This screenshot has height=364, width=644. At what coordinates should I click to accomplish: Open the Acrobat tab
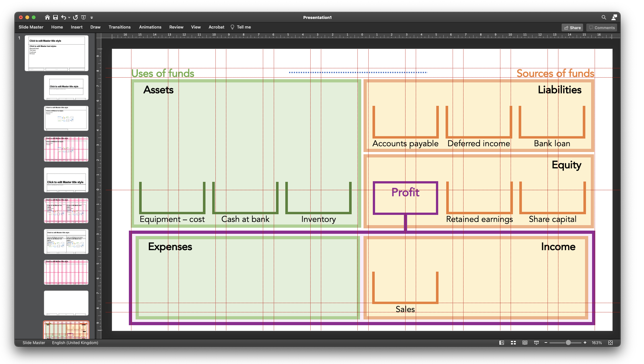click(216, 27)
